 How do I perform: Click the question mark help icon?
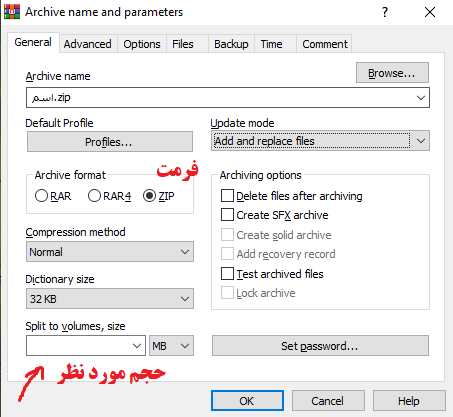pyautogui.click(x=385, y=12)
